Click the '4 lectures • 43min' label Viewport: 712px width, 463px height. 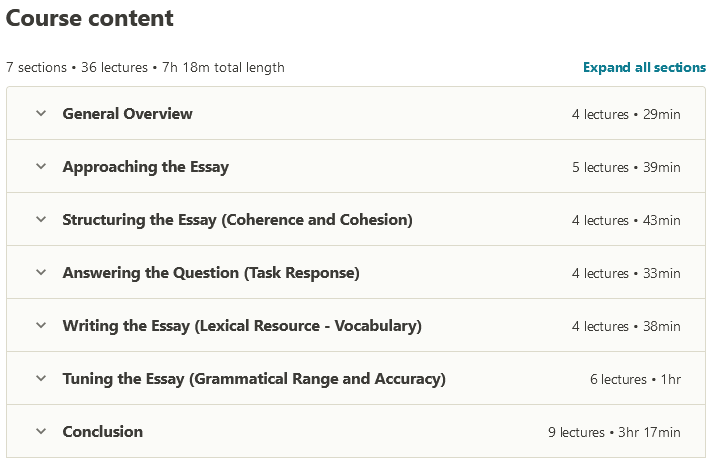[x=626, y=220]
